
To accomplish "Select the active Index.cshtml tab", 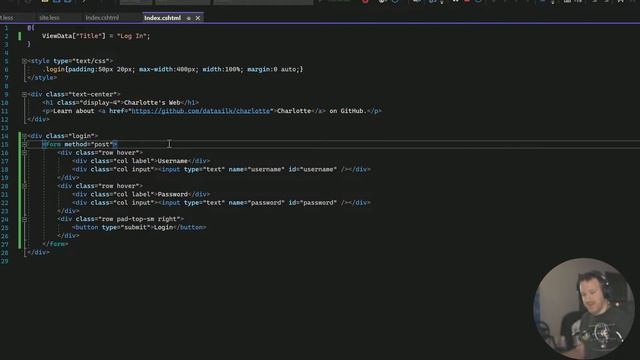I will 162,18.
